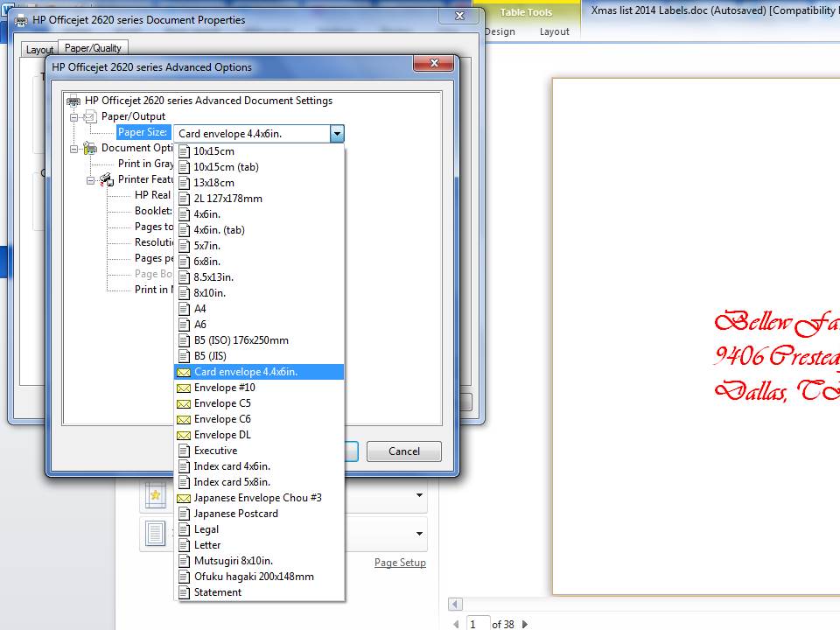Click the Document Options node icon
Image resolution: width=840 pixels, height=630 pixels.
tap(90, 148)
